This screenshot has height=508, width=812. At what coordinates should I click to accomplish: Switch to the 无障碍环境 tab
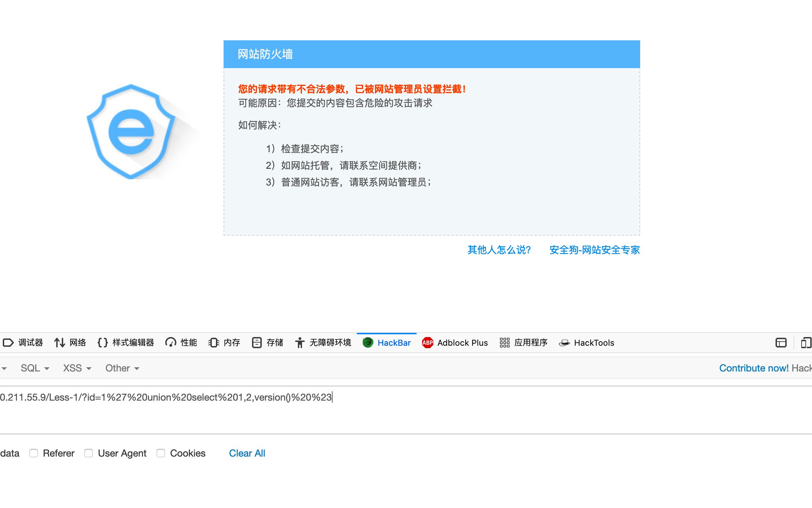323,343
